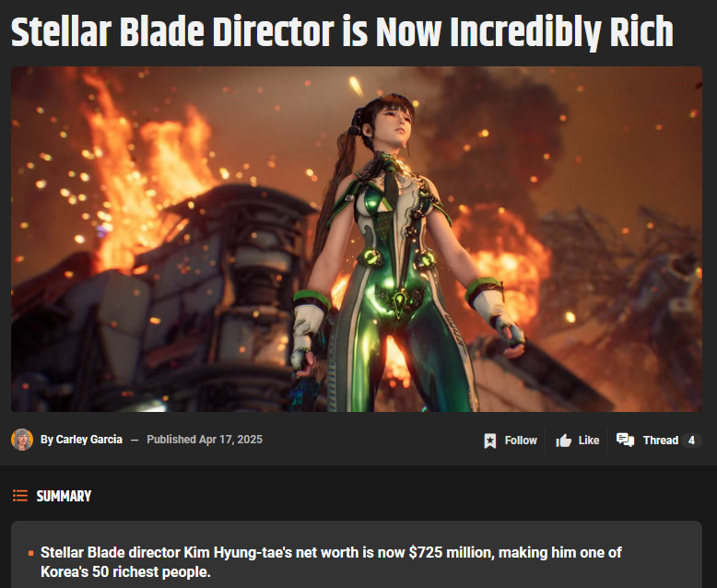This screenshot has width=717, height=588.
Task: Click the bookmark star Follow icon
Action: pos(489,441)
